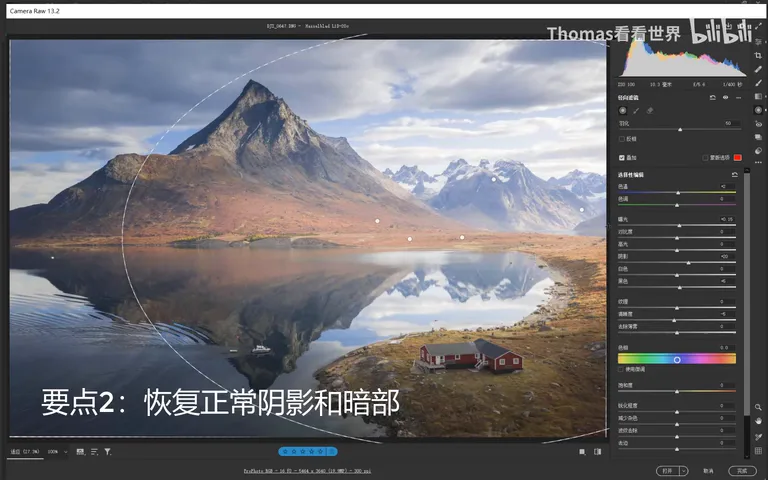Toggle the color sampler eyedropper tool
Image resolution: width=768 pixels, height=480 pixels.
point(758,437)
